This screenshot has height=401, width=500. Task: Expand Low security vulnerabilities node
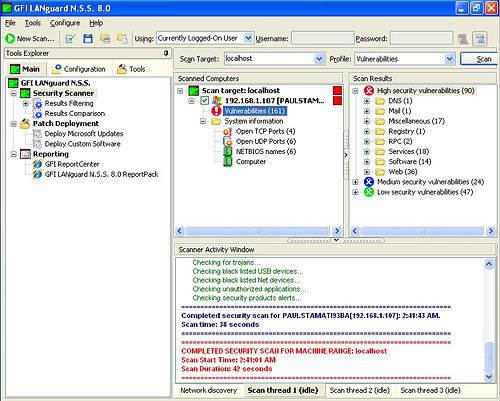point(356,192)
